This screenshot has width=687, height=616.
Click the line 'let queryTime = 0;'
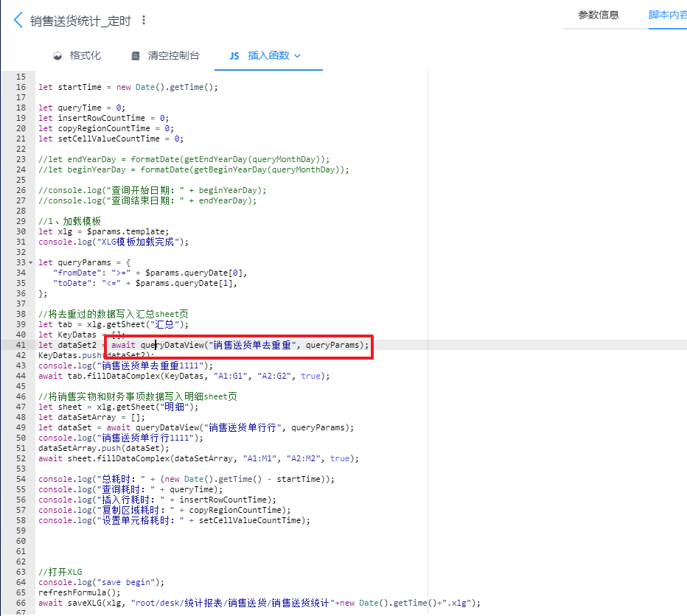tap(82, 108)
